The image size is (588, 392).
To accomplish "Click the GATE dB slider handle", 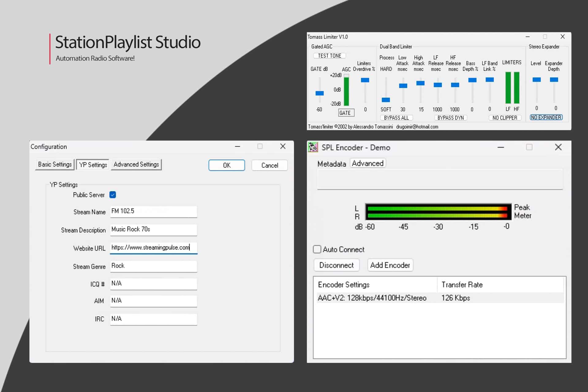I will point(319,93).
